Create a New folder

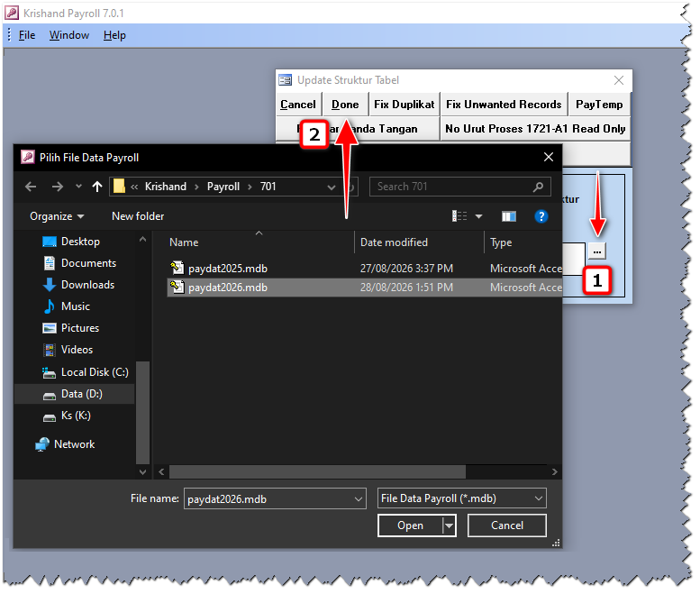138,216
